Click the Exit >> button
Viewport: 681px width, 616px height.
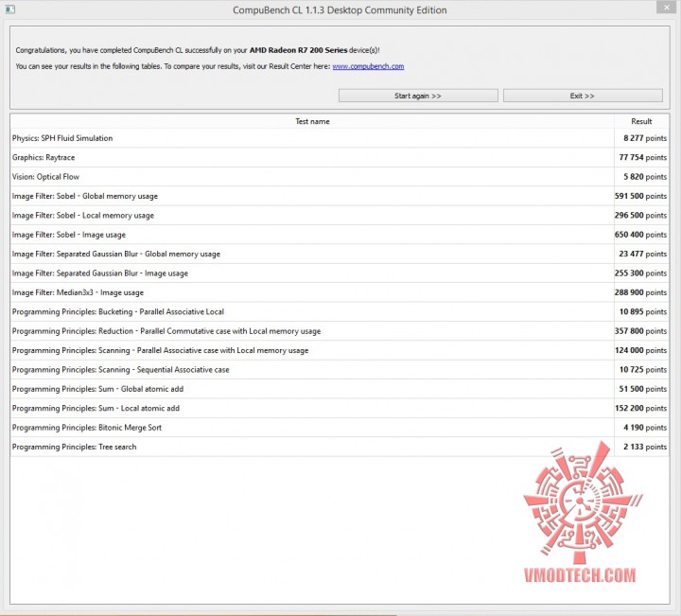[x=583, y=96]
